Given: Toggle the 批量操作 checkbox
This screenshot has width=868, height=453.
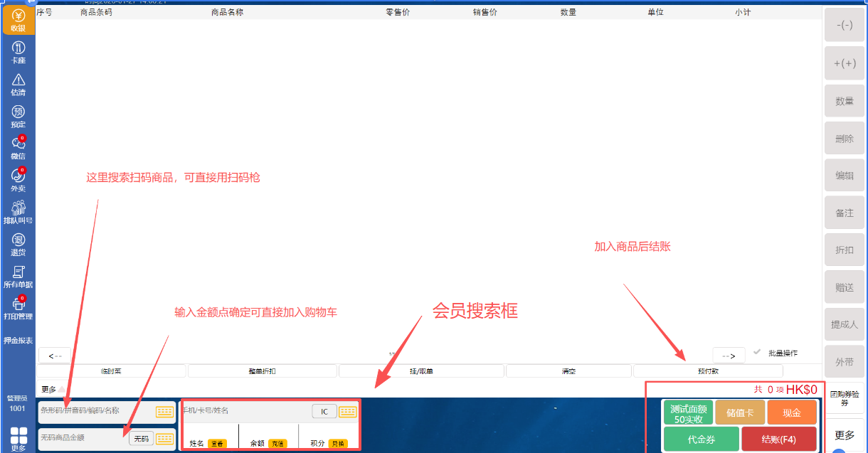Looking at the screenshot, I should coord(757,353).
